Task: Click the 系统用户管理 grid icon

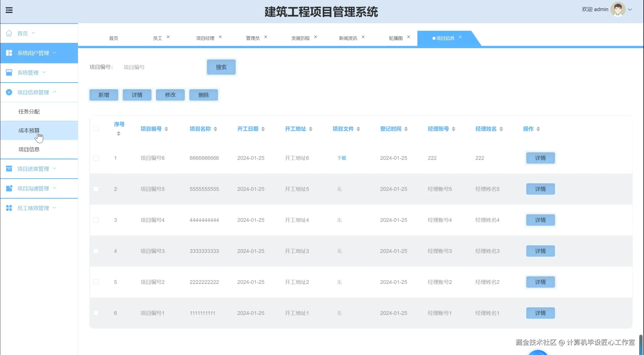Action: click(x=9, y=53)
